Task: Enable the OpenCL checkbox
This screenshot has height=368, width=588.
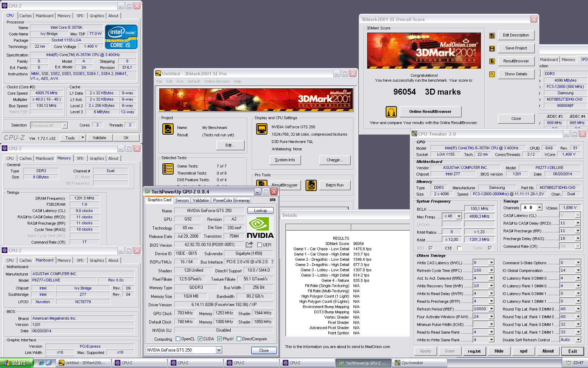Action: [x=178, y=339]
